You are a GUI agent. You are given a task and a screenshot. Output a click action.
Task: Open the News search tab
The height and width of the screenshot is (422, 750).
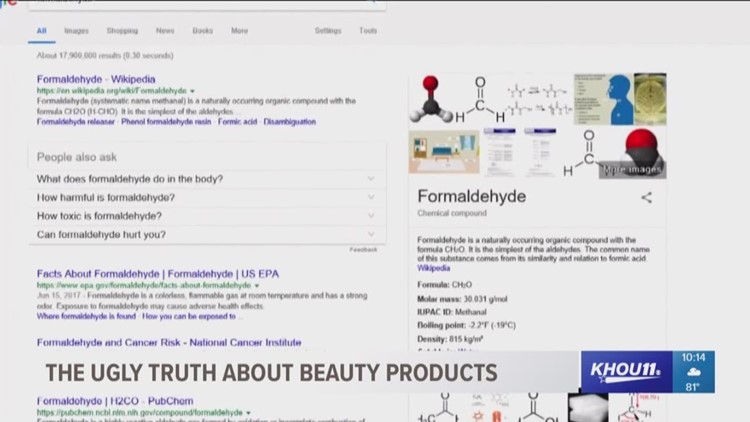[165, 31]
